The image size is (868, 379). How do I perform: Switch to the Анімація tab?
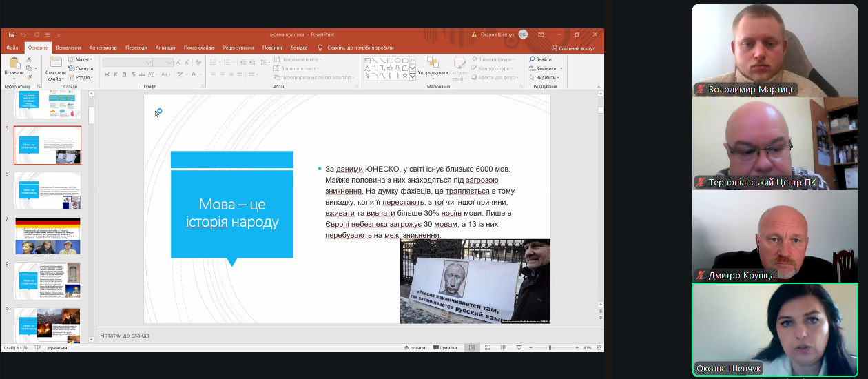point(165,48)
